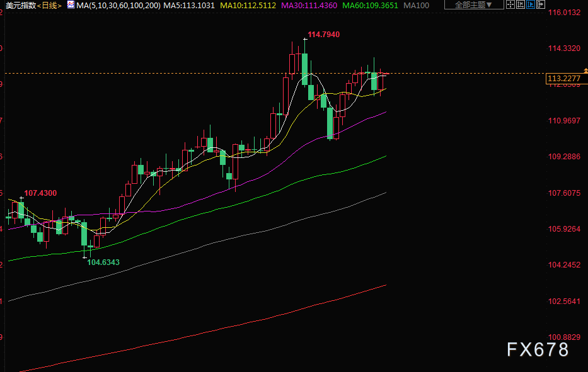This screenshot has height=372, width=588.
Task: Click the crosshair cursor icon
Action: pos(510,5)
